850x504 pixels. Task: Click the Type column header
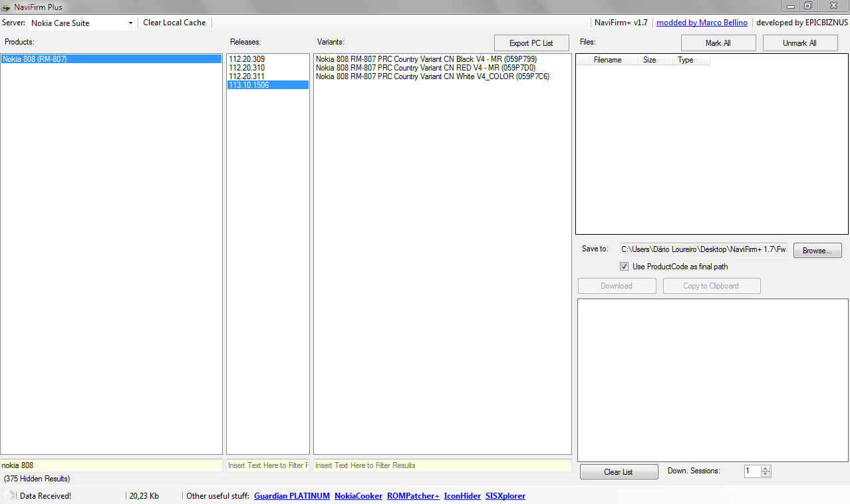(x=691, y=60)
